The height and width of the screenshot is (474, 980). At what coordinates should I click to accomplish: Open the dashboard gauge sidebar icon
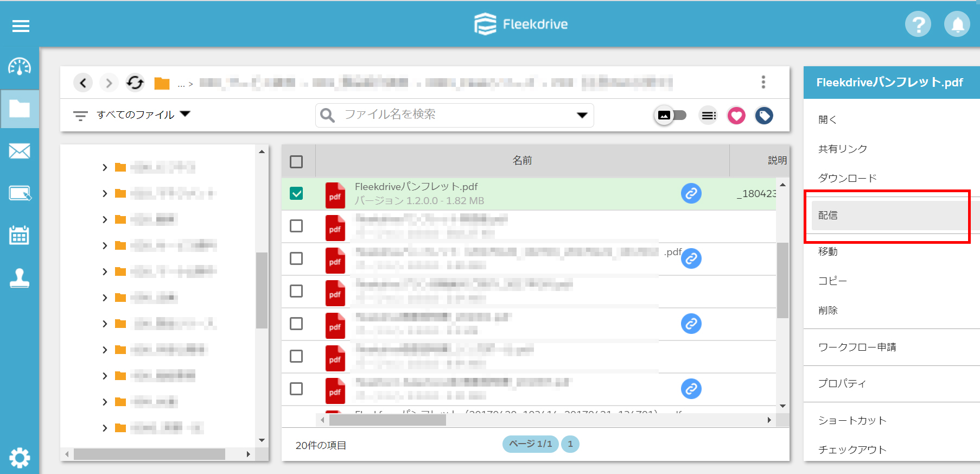[20, 66]
